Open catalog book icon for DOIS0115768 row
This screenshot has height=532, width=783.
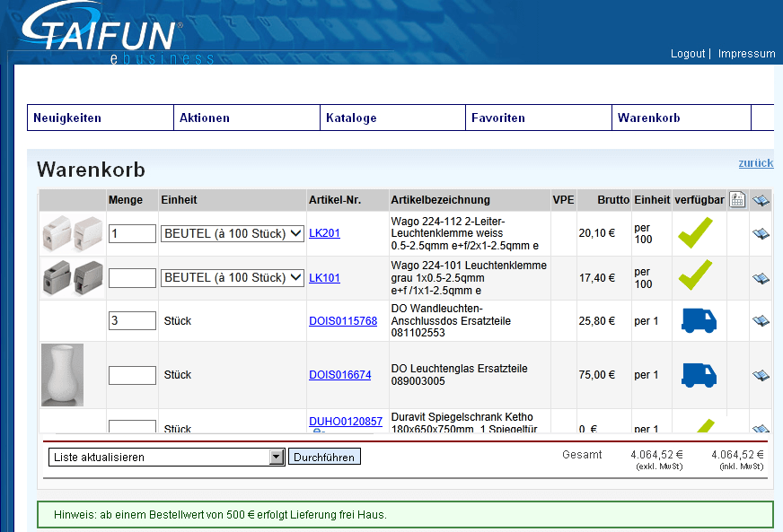[761, 321]
